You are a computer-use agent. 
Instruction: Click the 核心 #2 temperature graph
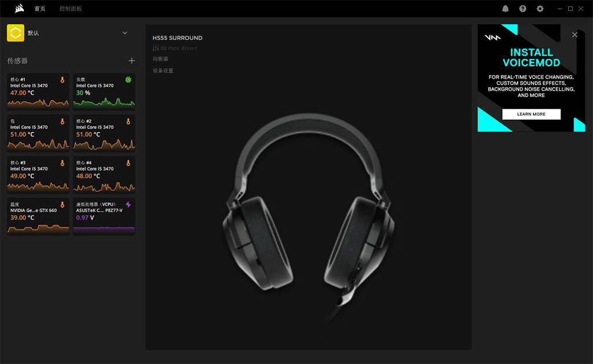(104, 144)
